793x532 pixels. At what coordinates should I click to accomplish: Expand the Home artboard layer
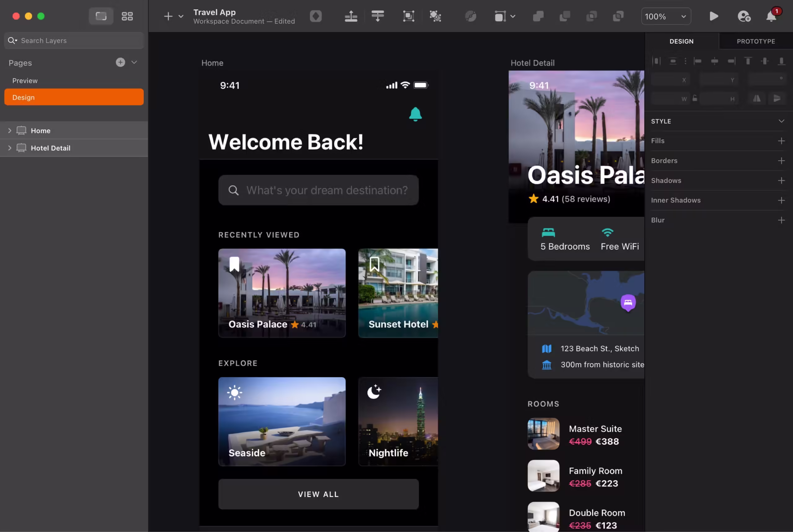[10, 130]
